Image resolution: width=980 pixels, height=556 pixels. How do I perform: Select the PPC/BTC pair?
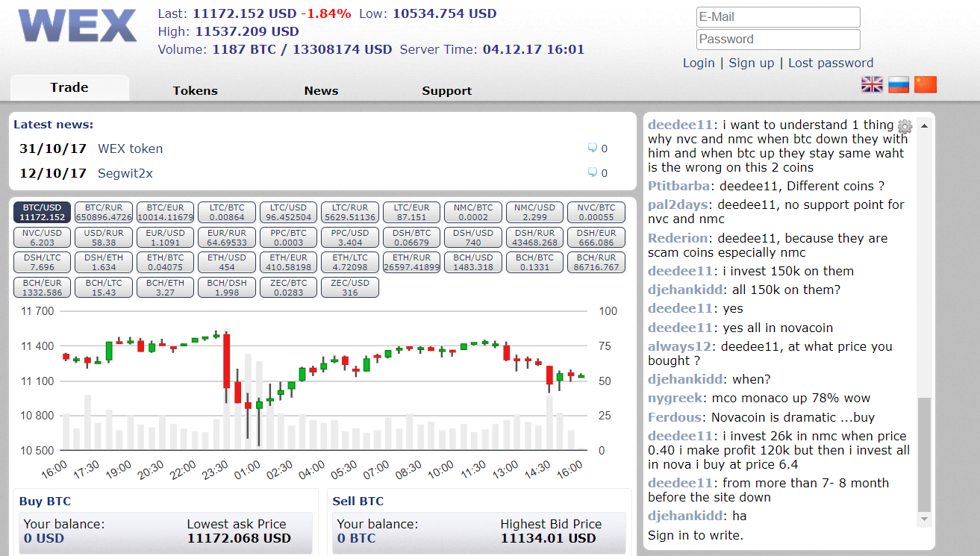tap(288, 237)
